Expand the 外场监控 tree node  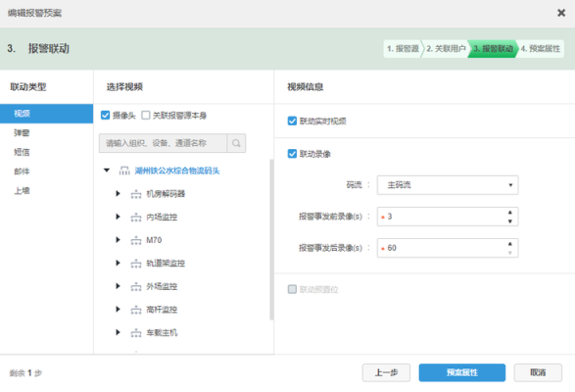tap(118, 286)
